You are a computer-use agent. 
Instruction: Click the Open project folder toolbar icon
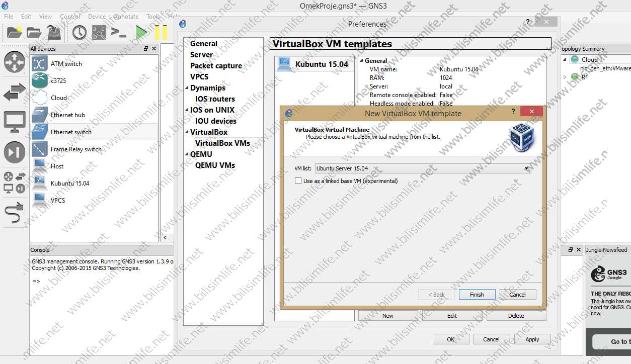click(x=34, y=33)
